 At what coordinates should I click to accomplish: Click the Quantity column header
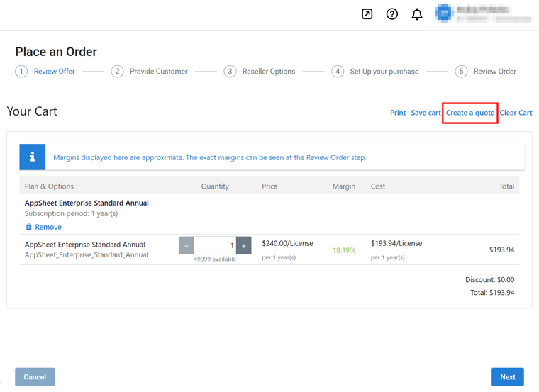coord(215,186)
